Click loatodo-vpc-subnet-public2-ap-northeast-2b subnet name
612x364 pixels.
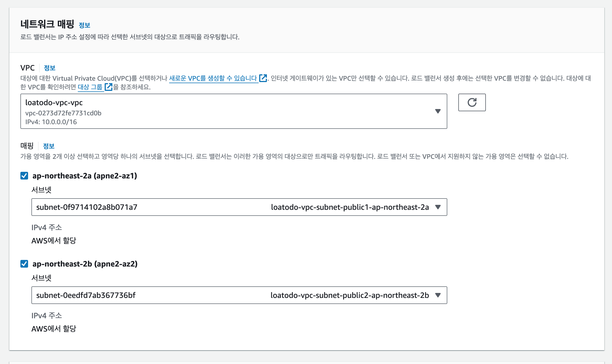[350, 295]
